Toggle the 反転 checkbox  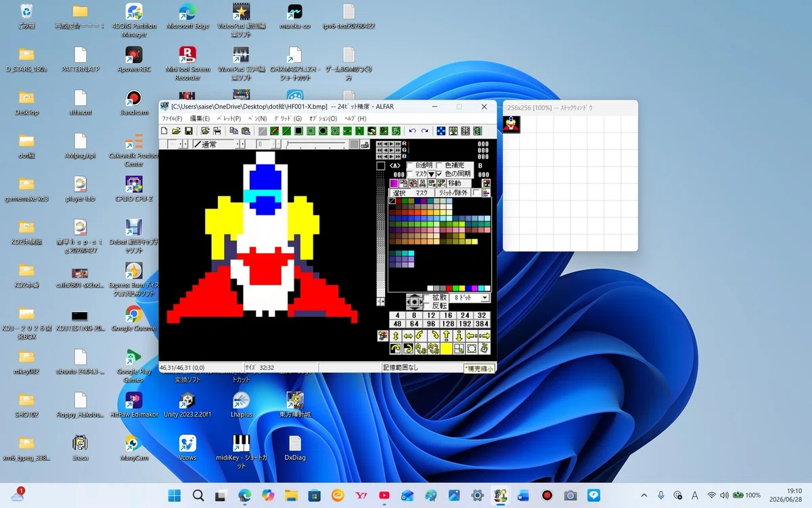pyautogui.click(x=427, y=306)
